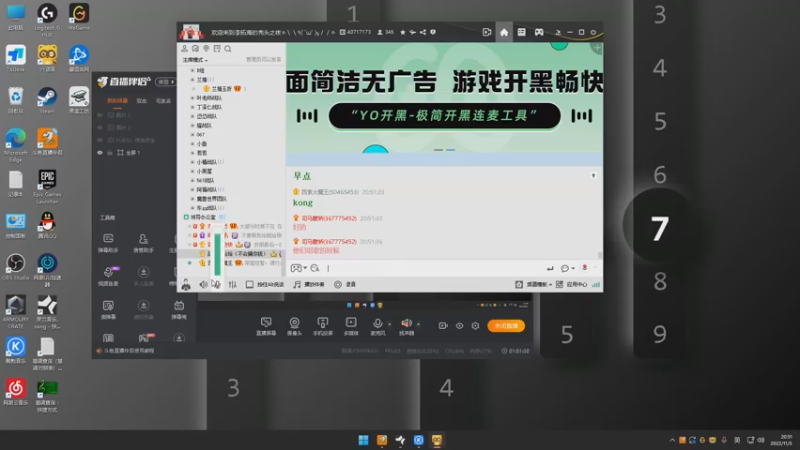Open the channel mode dropdown above the channel list
The width and height of the screenshot is (800, 450).
tap(195, 60)
